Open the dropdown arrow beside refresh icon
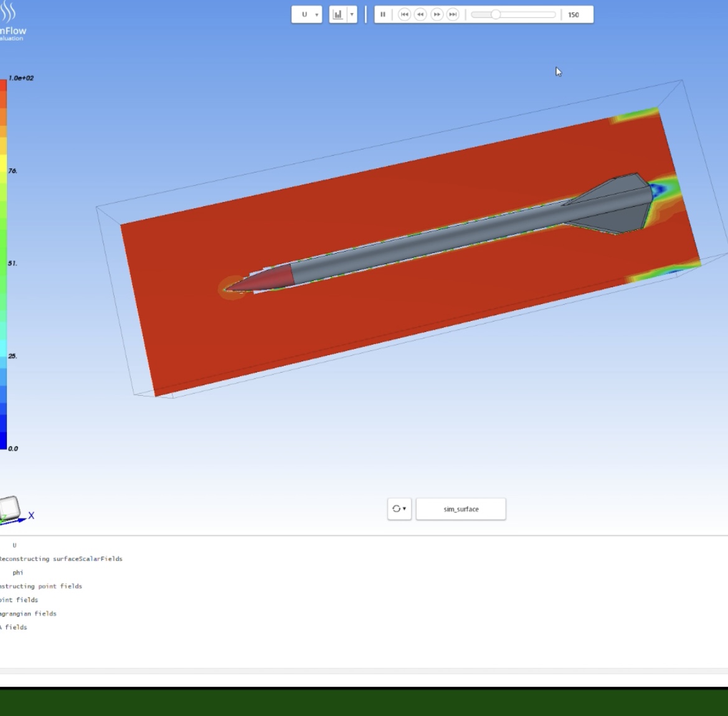This screenshot has height=716, width=728. [x=405, y=509]
